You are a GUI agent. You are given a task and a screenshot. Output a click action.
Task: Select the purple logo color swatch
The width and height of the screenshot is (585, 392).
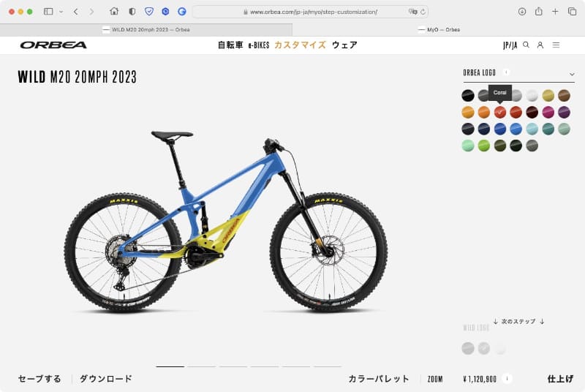tap(564, 112)
